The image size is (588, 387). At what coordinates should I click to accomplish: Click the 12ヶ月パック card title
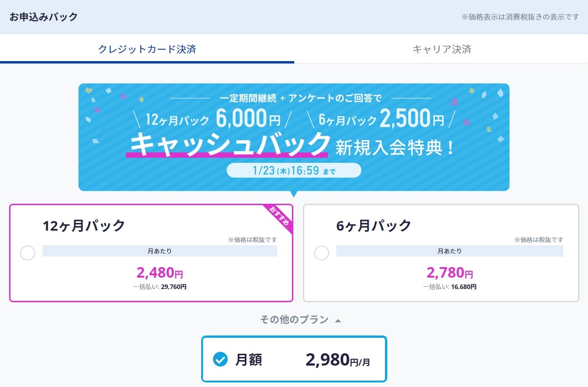coord(83,225)
